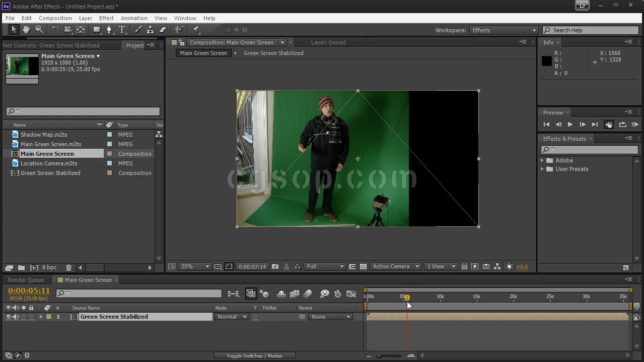Screen dimensions: 644x362
Task: Toggle Fast Previews lightning icon
Action: (x=475, y=266)
